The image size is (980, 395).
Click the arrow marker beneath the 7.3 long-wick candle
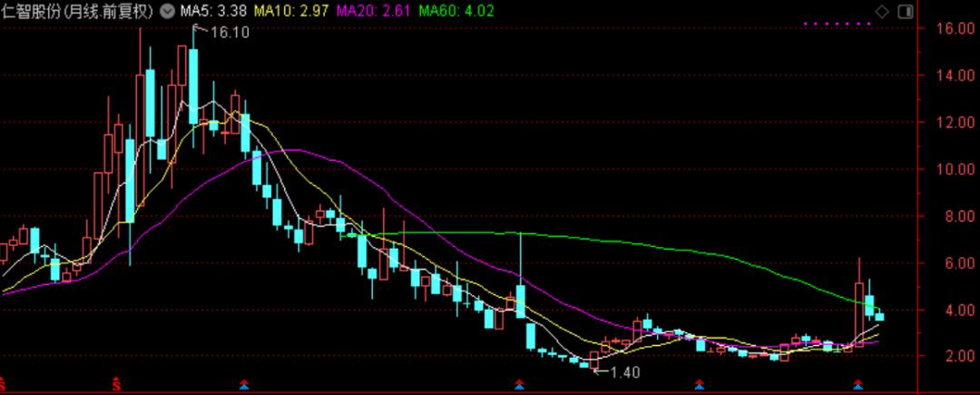pos(519,383)
